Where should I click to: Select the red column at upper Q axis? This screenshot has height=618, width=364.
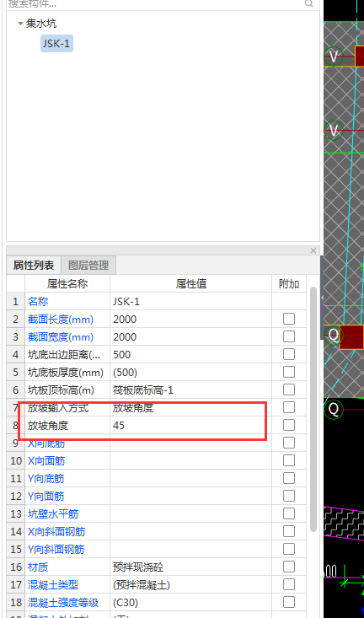351,337
